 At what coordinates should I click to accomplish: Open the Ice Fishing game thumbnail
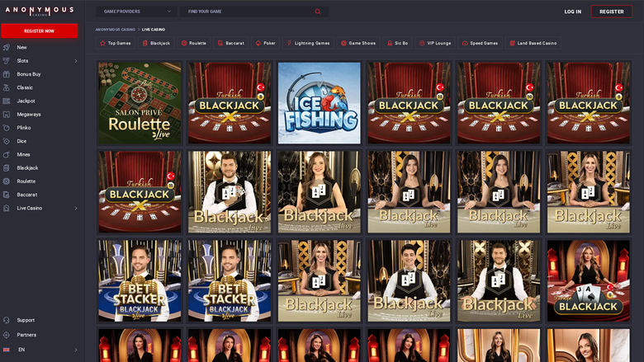pos(320,103)
